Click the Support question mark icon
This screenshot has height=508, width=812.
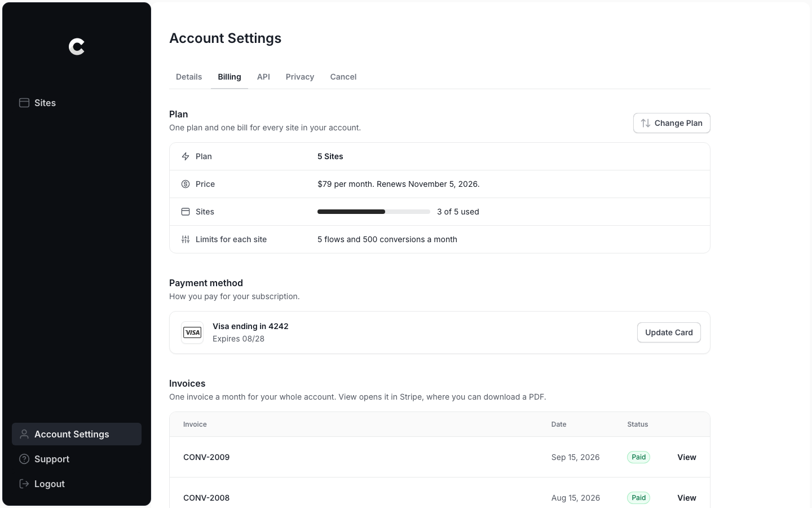(x=24, y=459)
